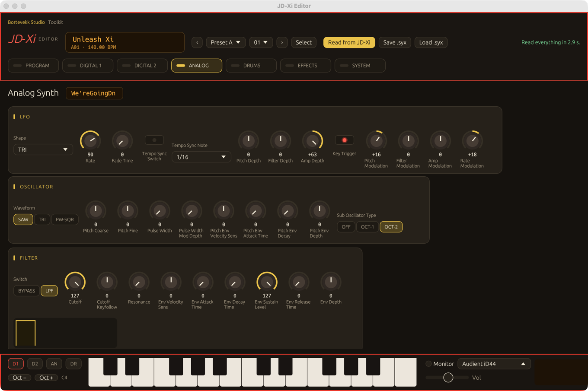The image size is (588, 391).
Task: Click the Oct + octave up button
Action: point(46,378)
